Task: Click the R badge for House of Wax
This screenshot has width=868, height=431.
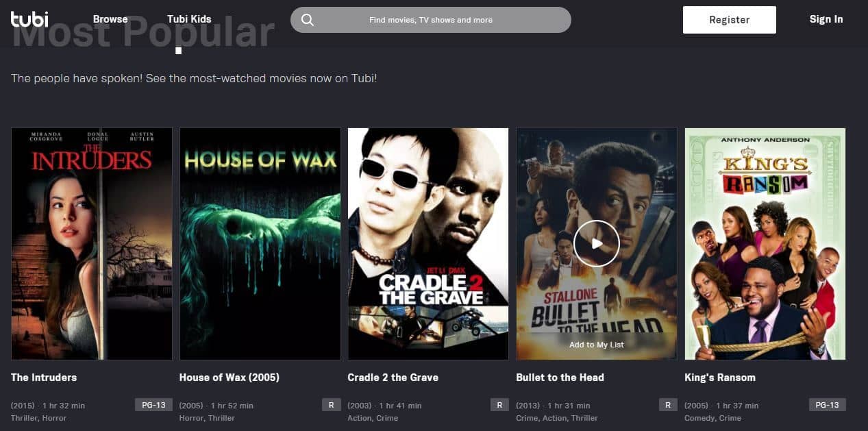Action: (331, 405)
